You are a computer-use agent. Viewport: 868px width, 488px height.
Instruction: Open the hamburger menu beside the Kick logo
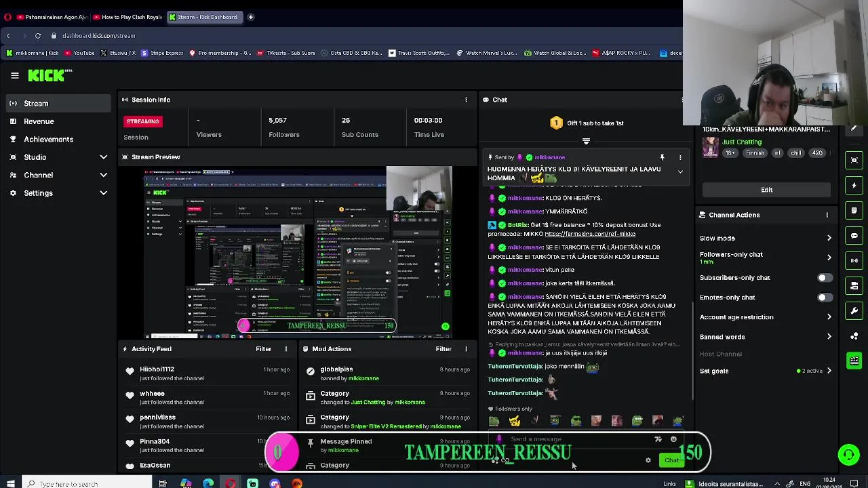coord(14,76)
